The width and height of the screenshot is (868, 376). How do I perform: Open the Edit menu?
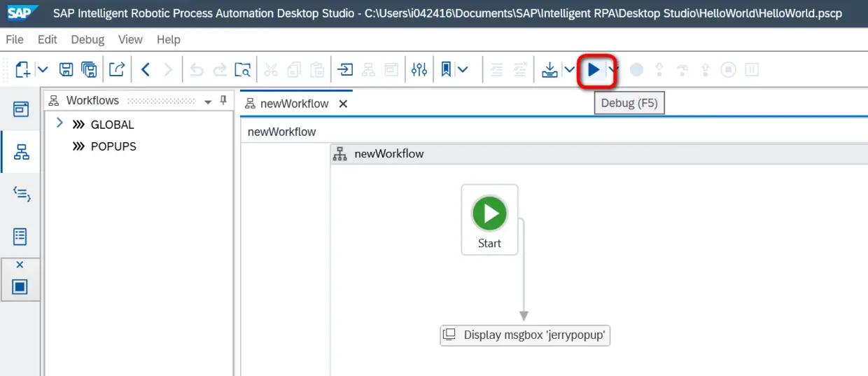(x=48, y=39)
